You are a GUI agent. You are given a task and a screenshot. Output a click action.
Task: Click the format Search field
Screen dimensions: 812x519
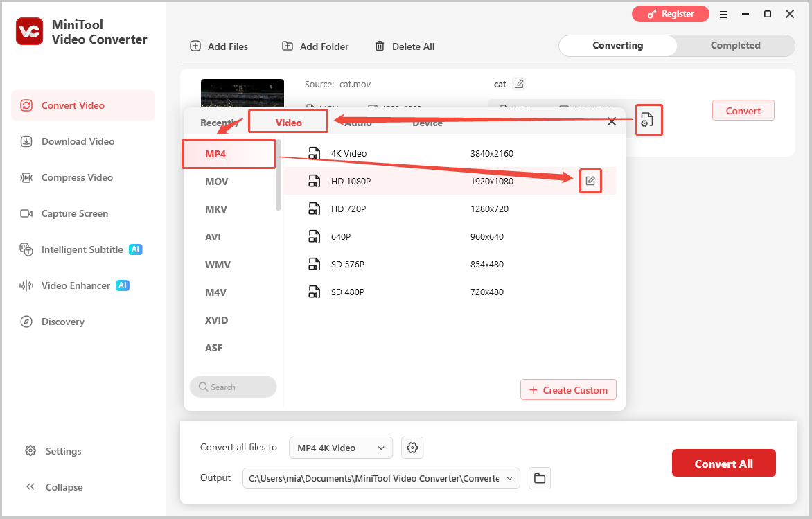pyautogui.click(x=233, y=387)
